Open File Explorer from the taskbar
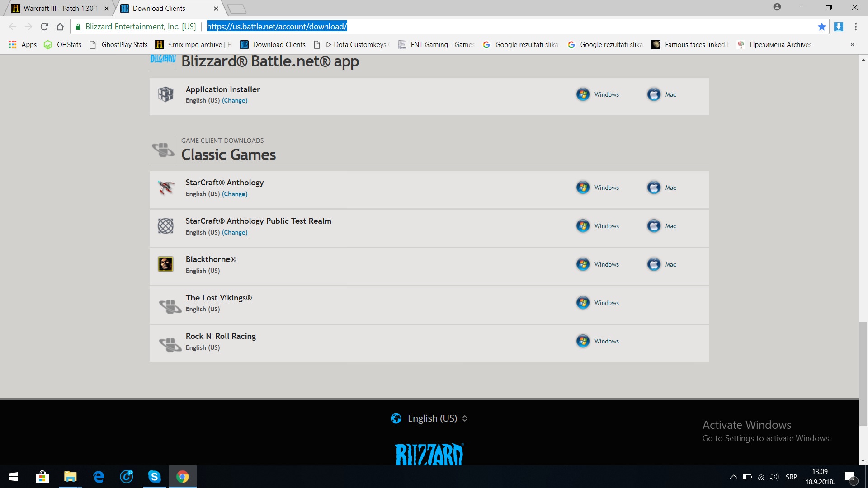 [x=70, y=477]
